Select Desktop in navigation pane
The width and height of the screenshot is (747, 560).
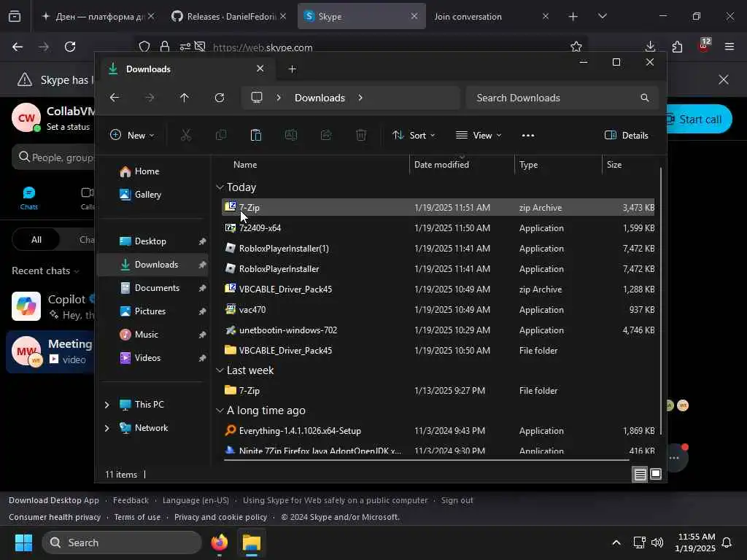point(153,241)
